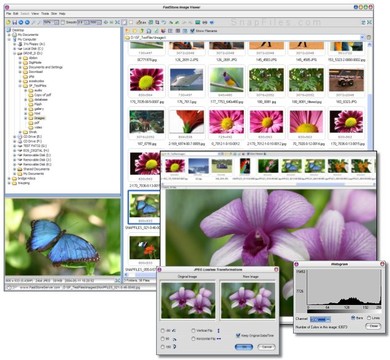This screenshot has height=360, width=390.
Task: Click Cancel in JPEG Lossless Transformations dialog
Action: point(267,347)
